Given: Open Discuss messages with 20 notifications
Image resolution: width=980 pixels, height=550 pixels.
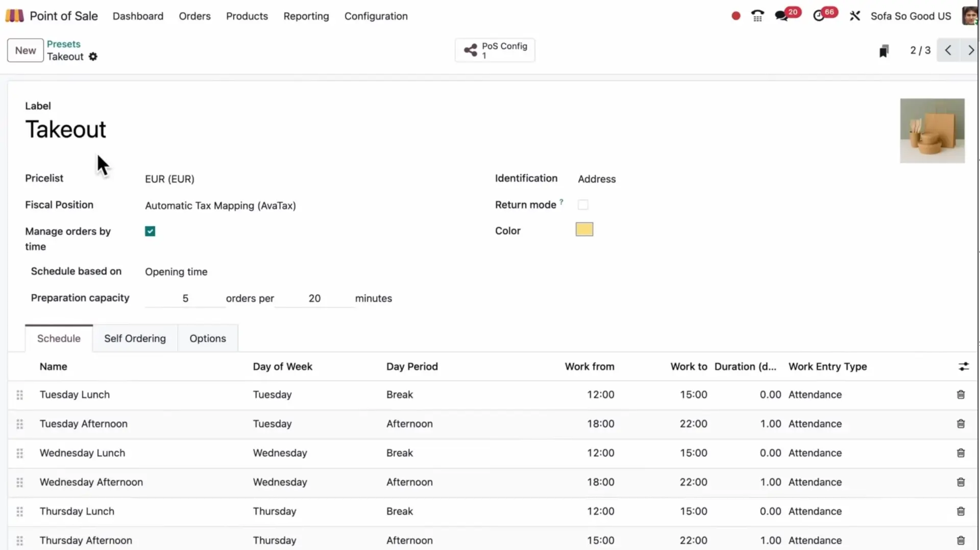Looking at the screenshot, I should tap(781, 15).
